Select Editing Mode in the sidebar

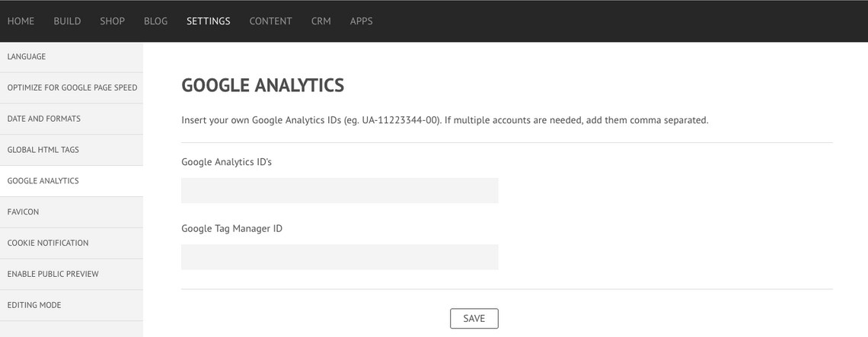[72, 305]
